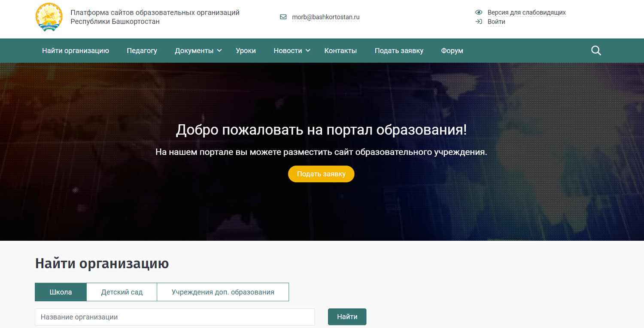Viewport: 644px width, 328px height.
Task: Expand the Новости dropdown chevron
Action: (308, 51)
